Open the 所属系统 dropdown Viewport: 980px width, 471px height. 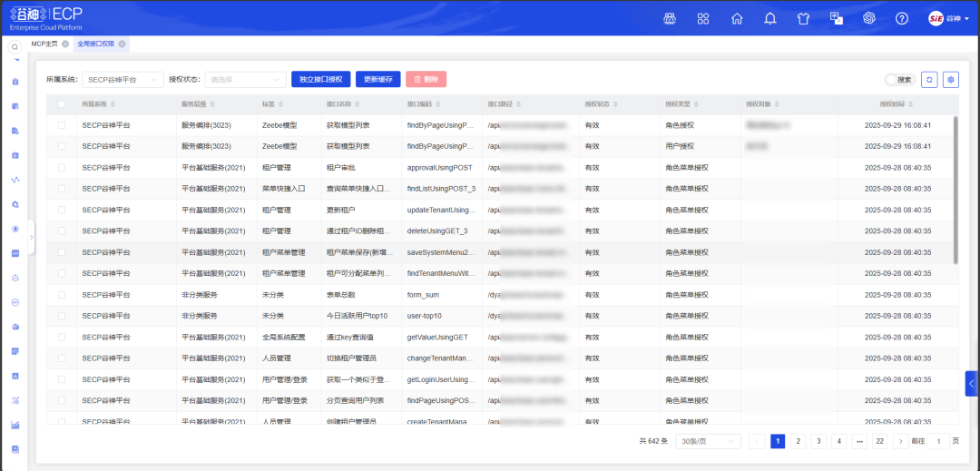click(x=122, y=80)
